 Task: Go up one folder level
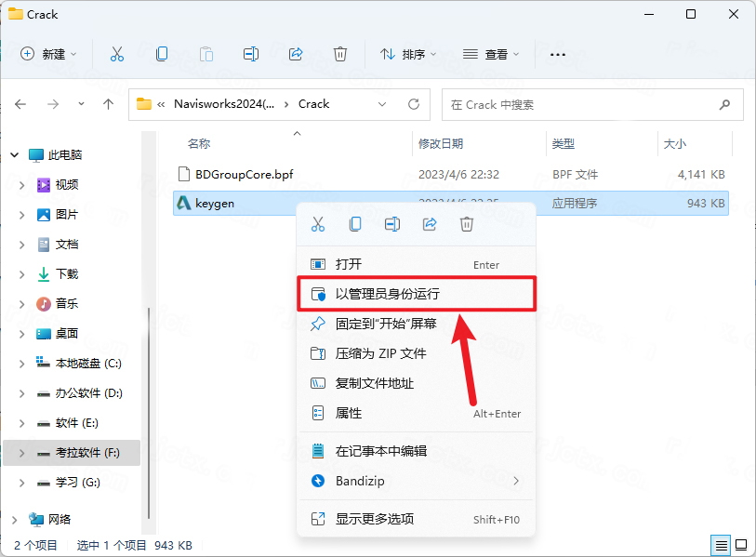[x=109, y=104]
